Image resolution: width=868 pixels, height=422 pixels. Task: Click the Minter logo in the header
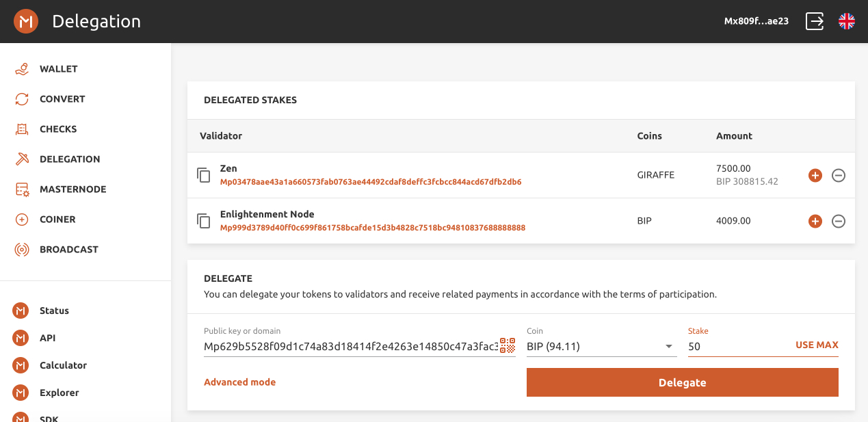[x=26, y=21]
